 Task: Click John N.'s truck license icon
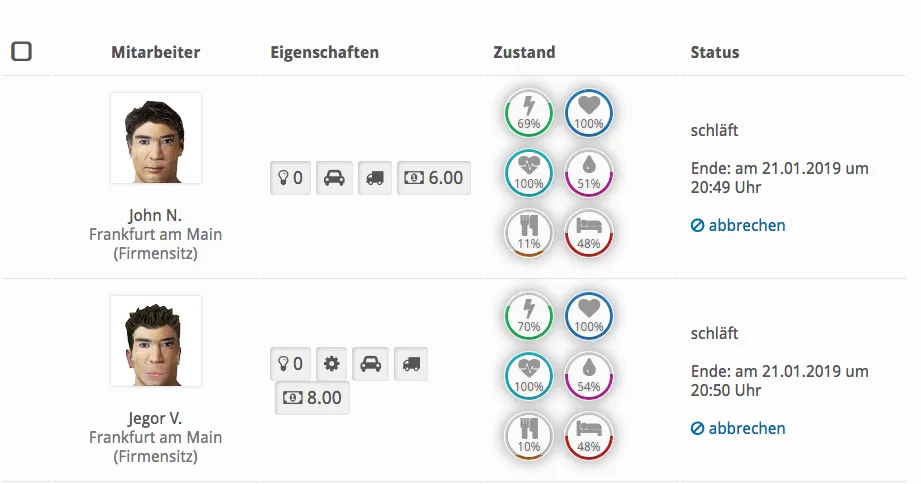(375, 178)
